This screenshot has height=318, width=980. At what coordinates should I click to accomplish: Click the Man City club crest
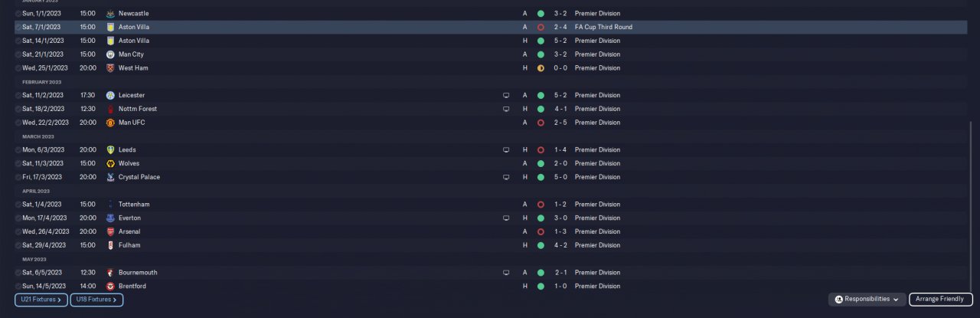(x=111, y=54)
